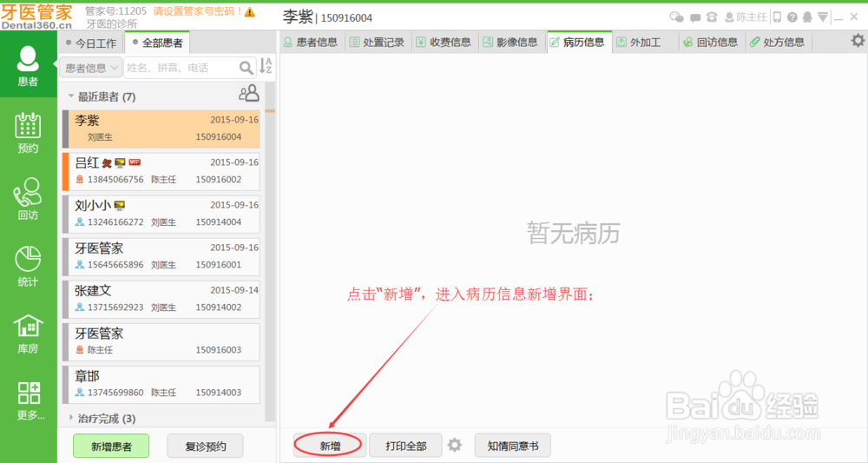The width and height of the screenshot is (868, 463).
Task: Open the gear settings beside 打印全部
Action: (455, 445)
